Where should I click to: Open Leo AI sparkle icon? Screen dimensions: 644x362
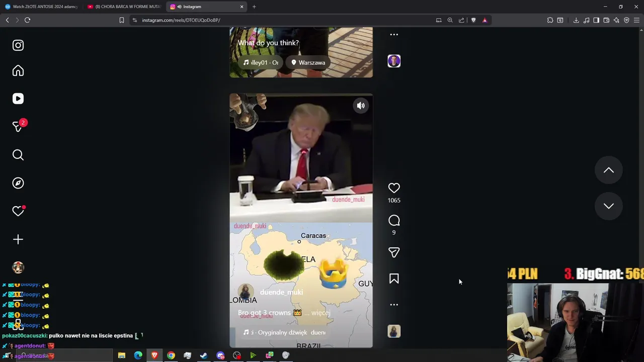click(616, 20)
